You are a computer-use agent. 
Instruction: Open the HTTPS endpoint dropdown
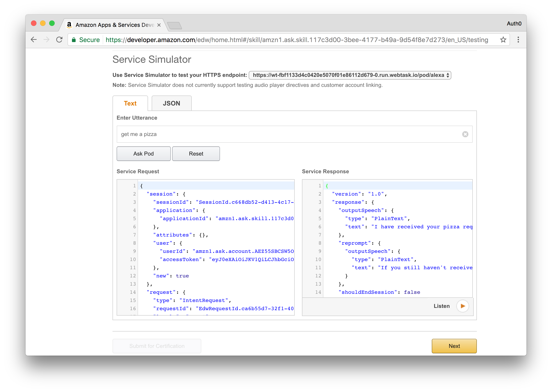pyautogui.click(x=350, y=75)
